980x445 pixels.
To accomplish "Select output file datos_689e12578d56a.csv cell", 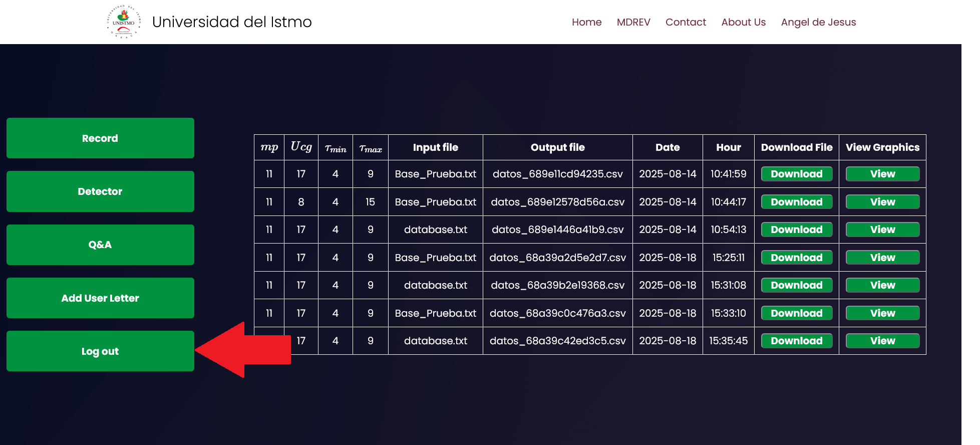I will (x=558, y=202).
